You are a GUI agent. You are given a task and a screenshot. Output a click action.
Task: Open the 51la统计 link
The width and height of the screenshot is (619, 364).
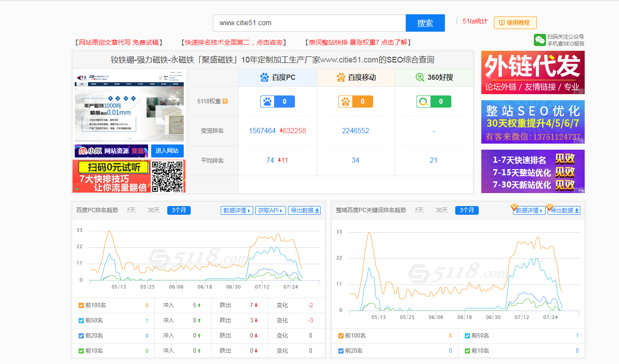coord(475,21)
